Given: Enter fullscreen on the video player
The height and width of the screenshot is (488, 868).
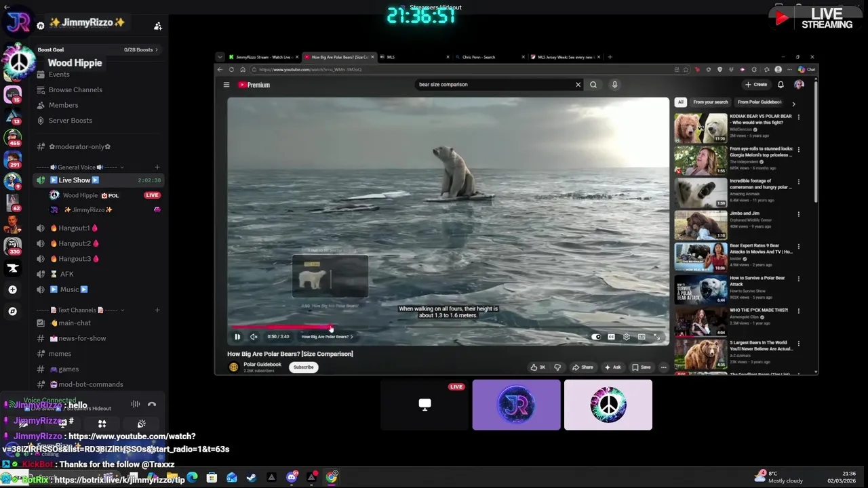Looking at the screenshot, I should click(656, 337).
